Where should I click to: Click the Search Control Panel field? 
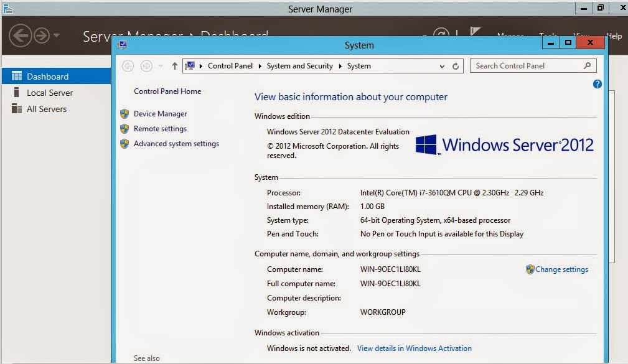pos(527,66)
